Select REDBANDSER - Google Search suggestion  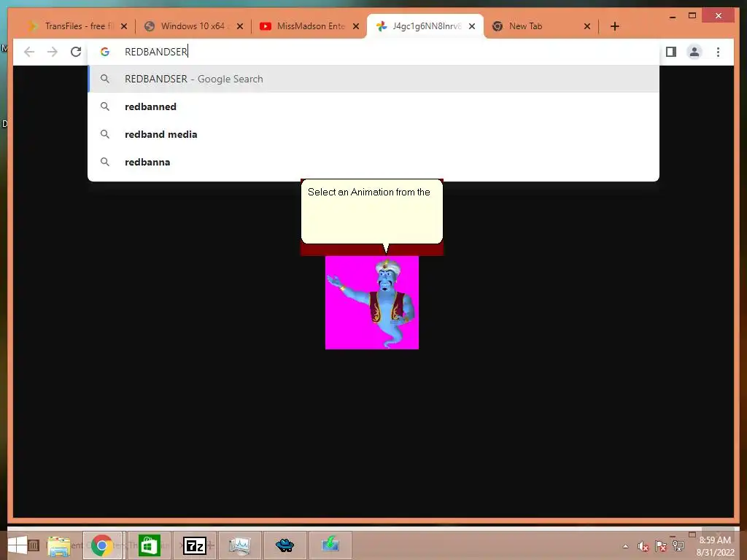(x=373, y=79)
